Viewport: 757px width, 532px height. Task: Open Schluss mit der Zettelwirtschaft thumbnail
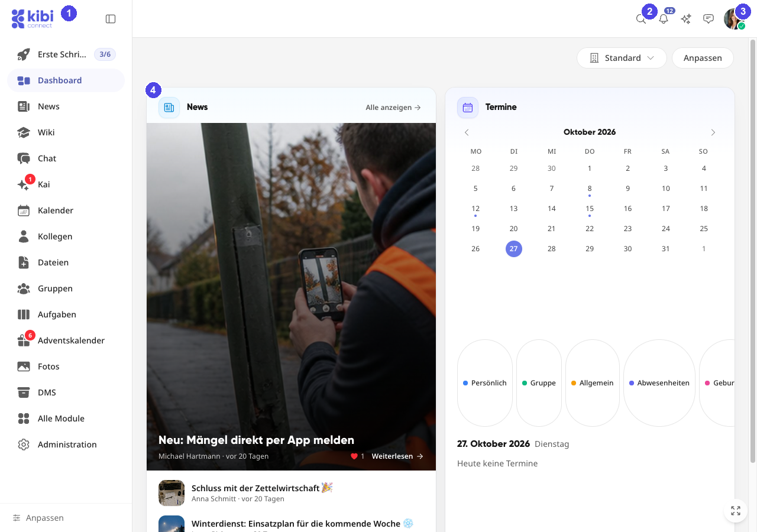[x=172, y=493]
